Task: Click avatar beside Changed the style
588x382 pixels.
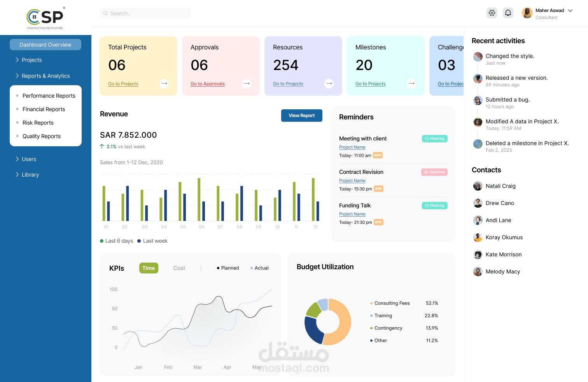Action: tap(478, 57)
